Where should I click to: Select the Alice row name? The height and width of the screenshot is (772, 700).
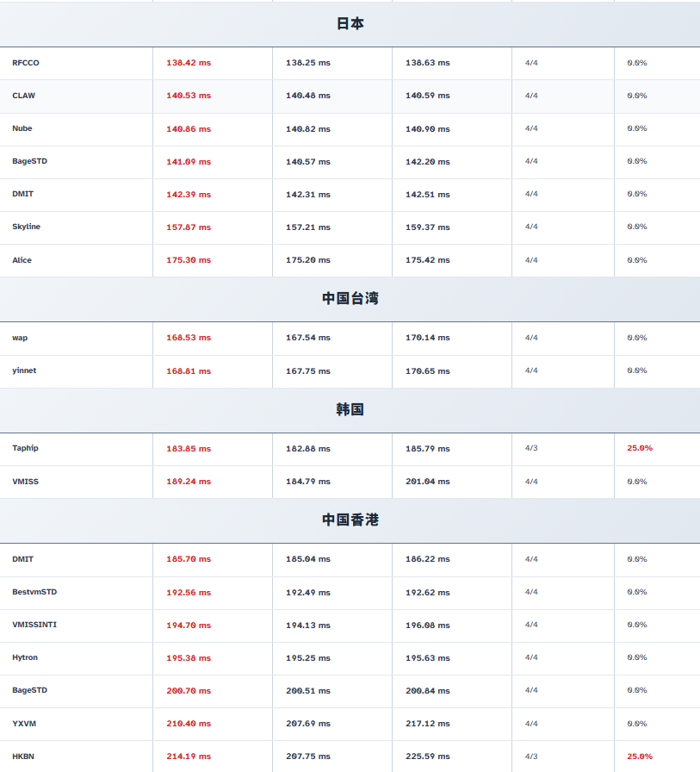tap(22, 260)
